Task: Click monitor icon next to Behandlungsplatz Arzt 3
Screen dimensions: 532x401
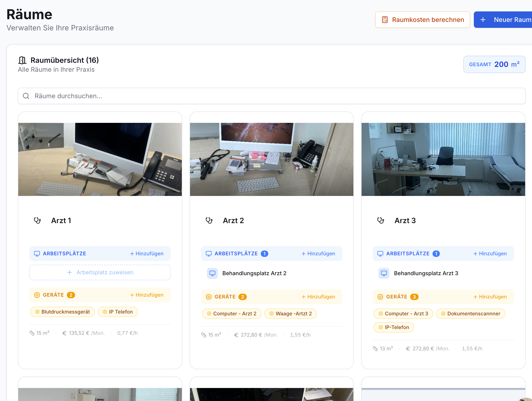Action: 384,273
